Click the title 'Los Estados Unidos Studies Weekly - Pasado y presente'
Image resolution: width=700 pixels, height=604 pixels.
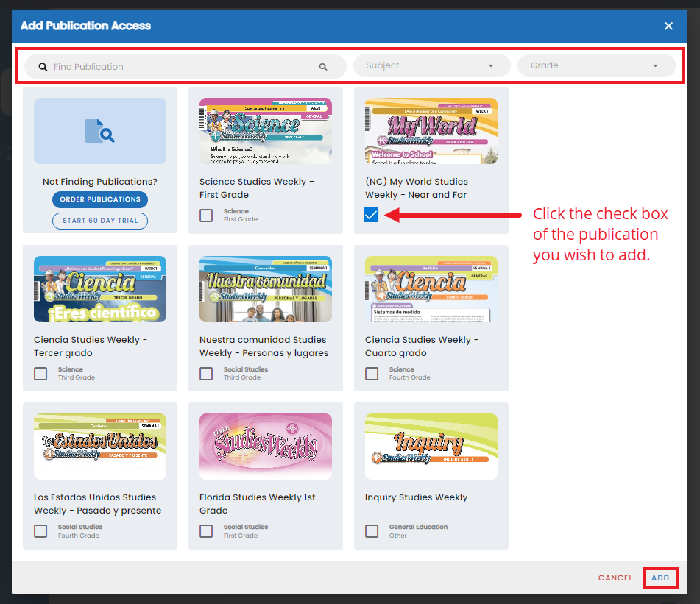click(x=97, y=504)
